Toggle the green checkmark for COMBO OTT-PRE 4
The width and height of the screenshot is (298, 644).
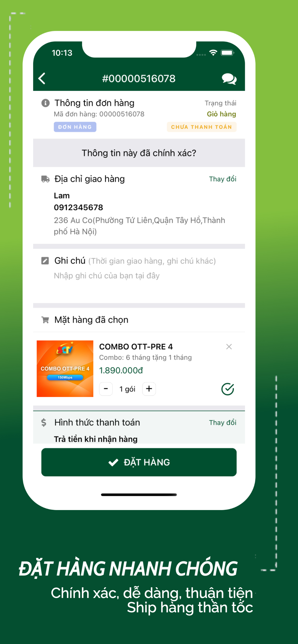(x=228, y=389)
